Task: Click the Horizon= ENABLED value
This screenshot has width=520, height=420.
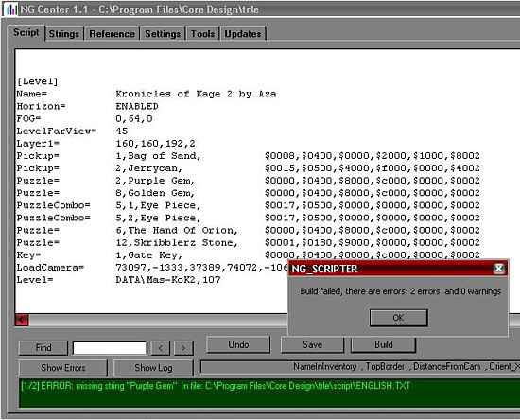Action: pyautogui.click(x=137, y=106)
